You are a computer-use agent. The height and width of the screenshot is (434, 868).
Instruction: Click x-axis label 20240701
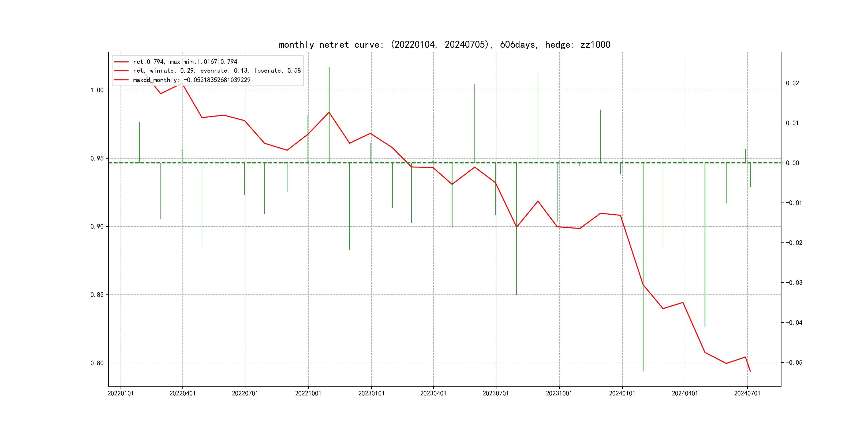pos(747,394)
